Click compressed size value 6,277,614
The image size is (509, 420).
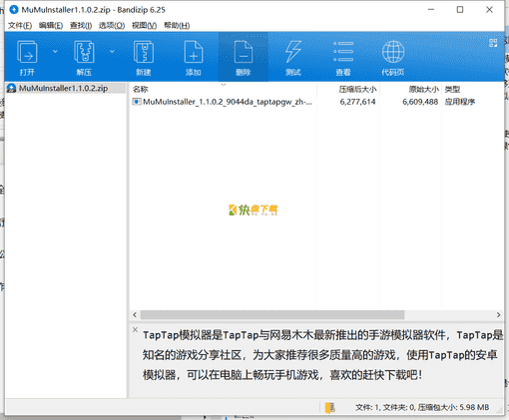pyautogui.click(x=357, y=102)
